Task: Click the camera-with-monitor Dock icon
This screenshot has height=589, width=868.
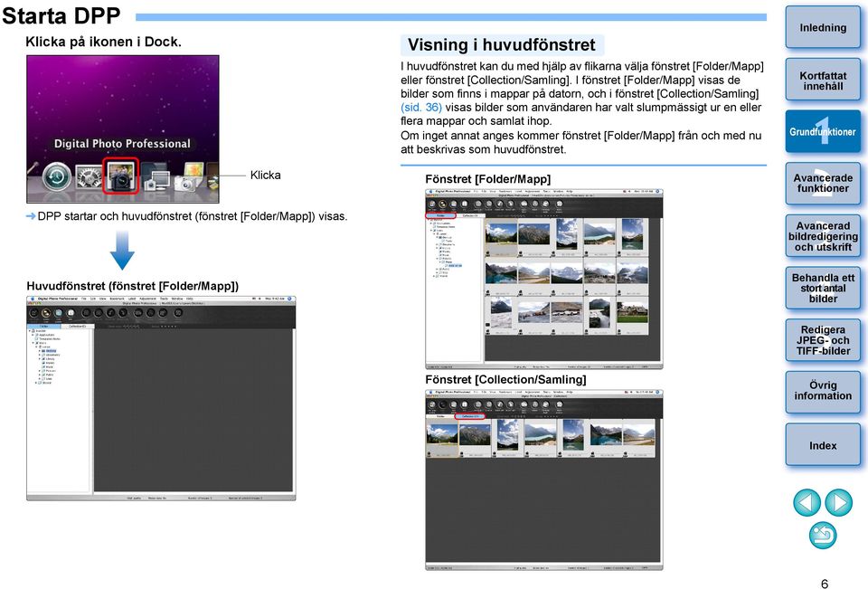Action: tap(156, 179)
